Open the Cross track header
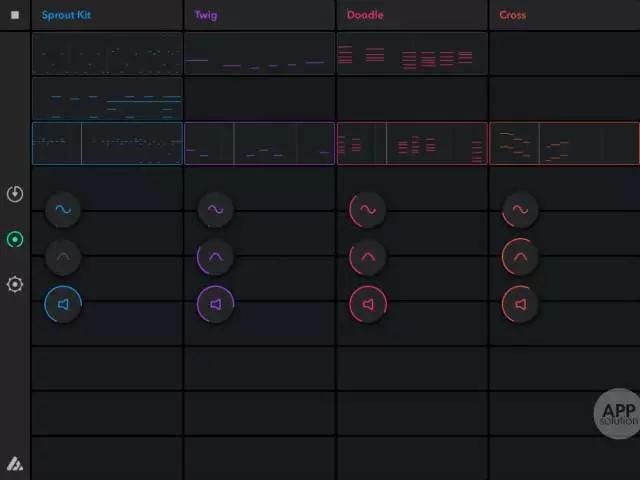This screenshot has height=480, width=640. point(564,15)
